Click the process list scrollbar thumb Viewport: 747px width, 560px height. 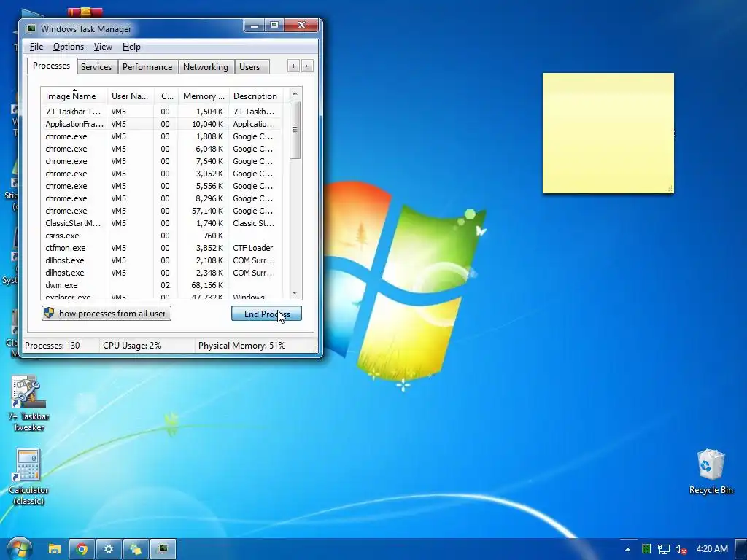click(x=295, y=130)
